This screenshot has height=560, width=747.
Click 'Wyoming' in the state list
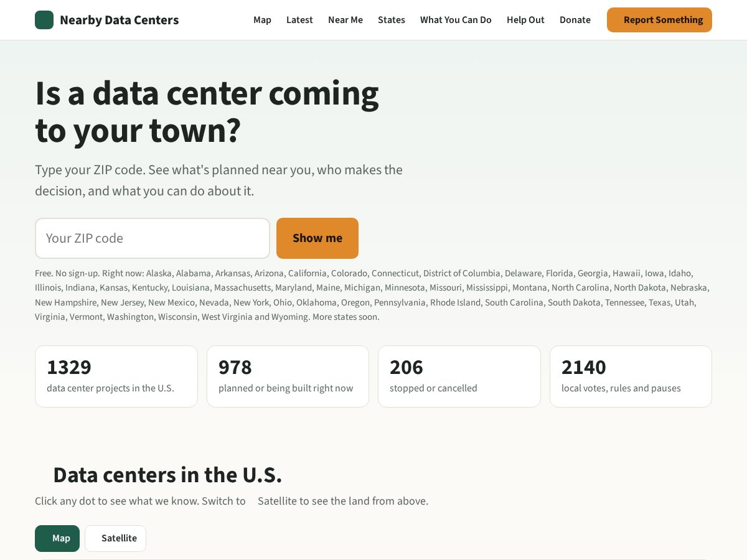(x=293, y=317)
